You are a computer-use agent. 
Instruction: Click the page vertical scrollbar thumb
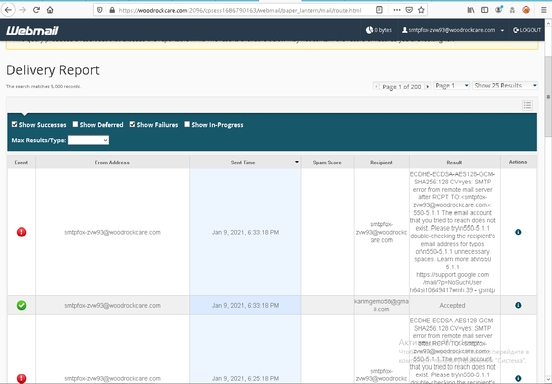point(548,96)
